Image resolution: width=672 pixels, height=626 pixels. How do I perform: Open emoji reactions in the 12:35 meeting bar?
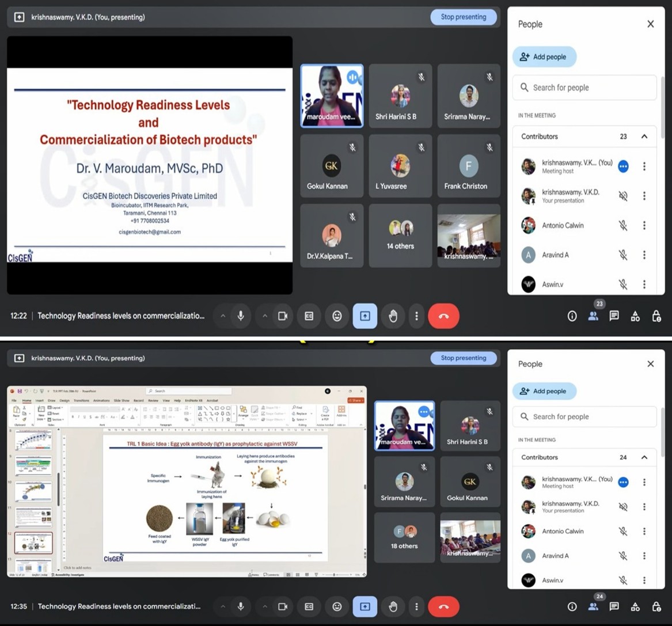point(337,606)
